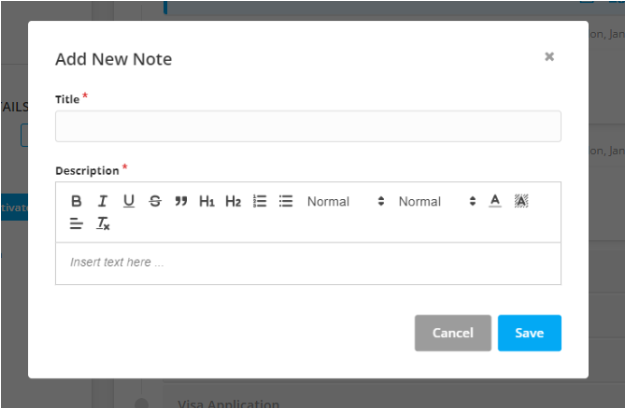Open the second Normal dropdown
The height and width of the screenshot is (408, 626).
(437, 201)
